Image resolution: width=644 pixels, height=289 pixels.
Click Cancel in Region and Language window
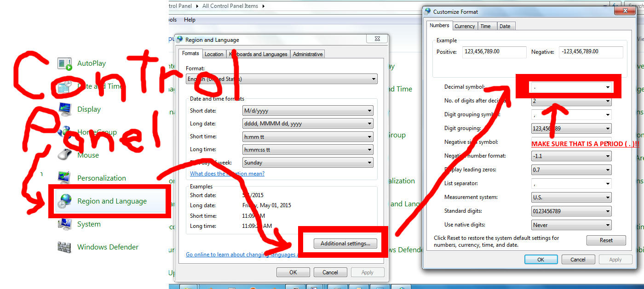(330, 272)
